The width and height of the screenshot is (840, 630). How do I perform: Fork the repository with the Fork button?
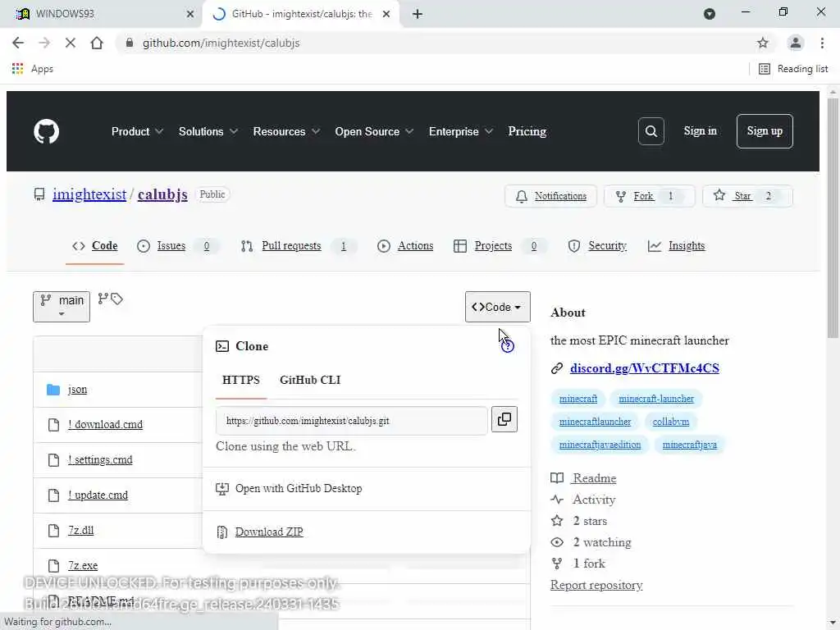pyautogui.click(x=650, y=196)
